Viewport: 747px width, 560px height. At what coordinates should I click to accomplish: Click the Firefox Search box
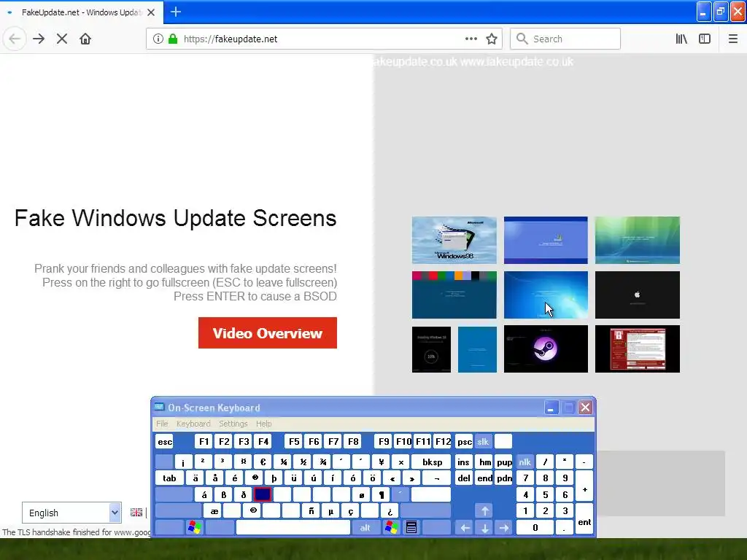[565, 39]
